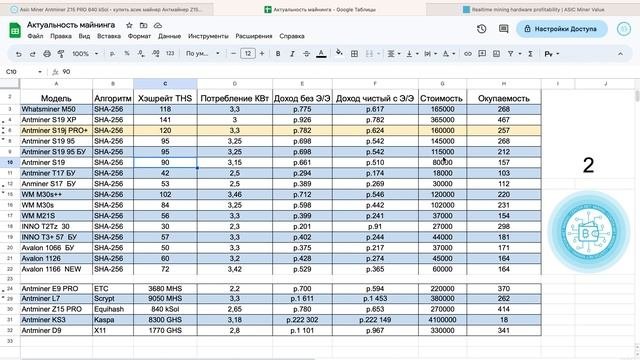The image size is (640, 360).
Task: Open vertical align dropdown
Action: click(412, 53)
